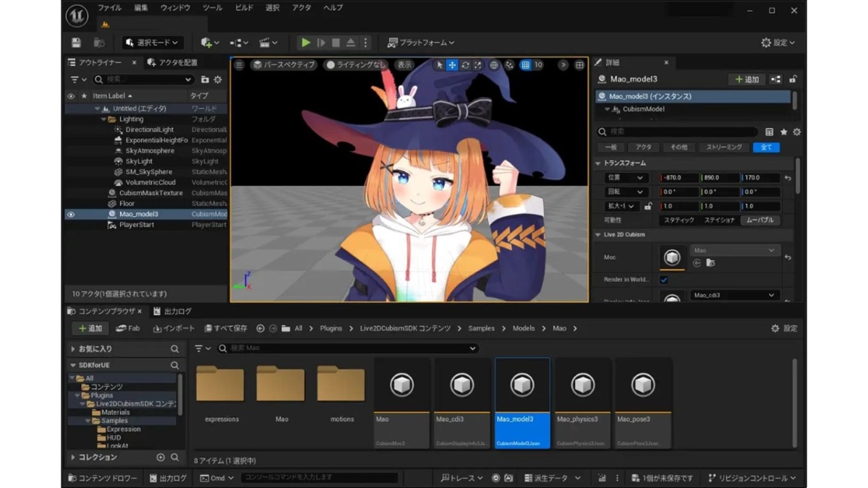Click the Add (追加) button in Details
This screenshot has width=868, height=488.
coord(746,80)
